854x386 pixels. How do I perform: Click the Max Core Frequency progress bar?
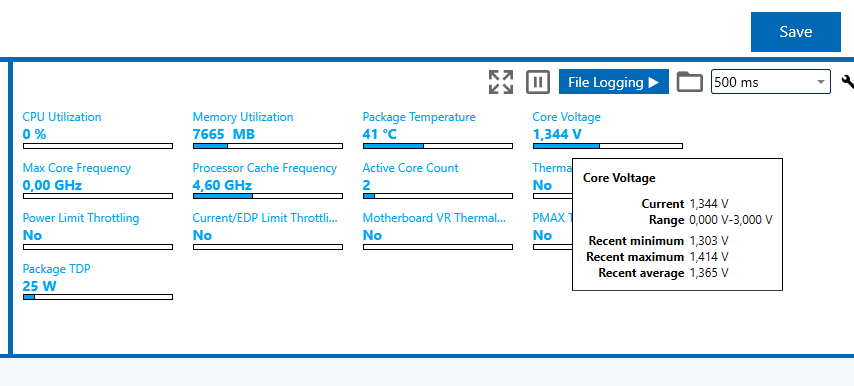97,196
